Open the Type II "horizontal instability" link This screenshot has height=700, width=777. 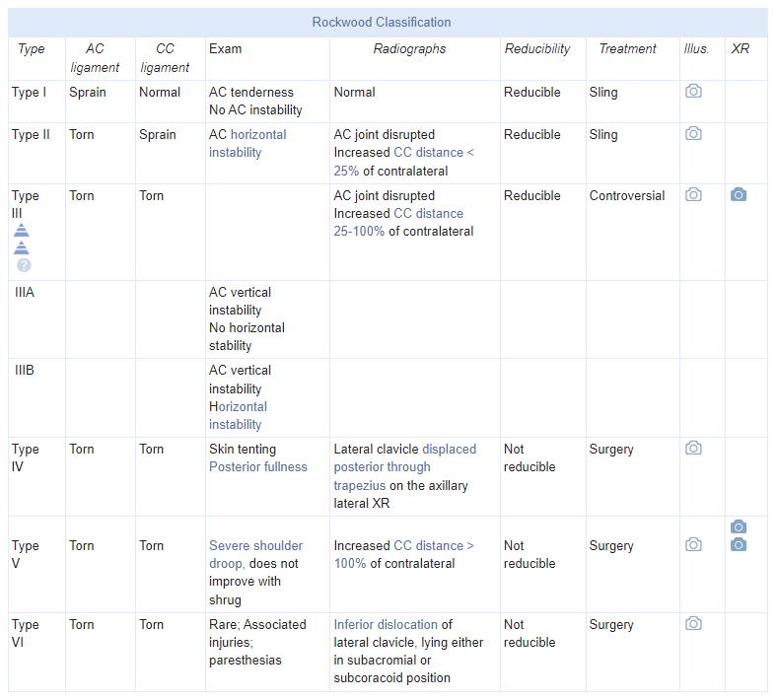tap(247, 144)
